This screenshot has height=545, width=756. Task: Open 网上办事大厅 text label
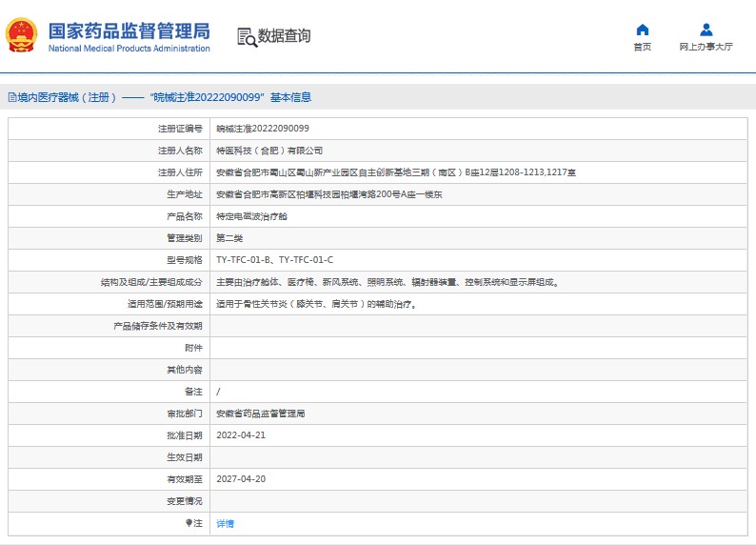[706, 47]
